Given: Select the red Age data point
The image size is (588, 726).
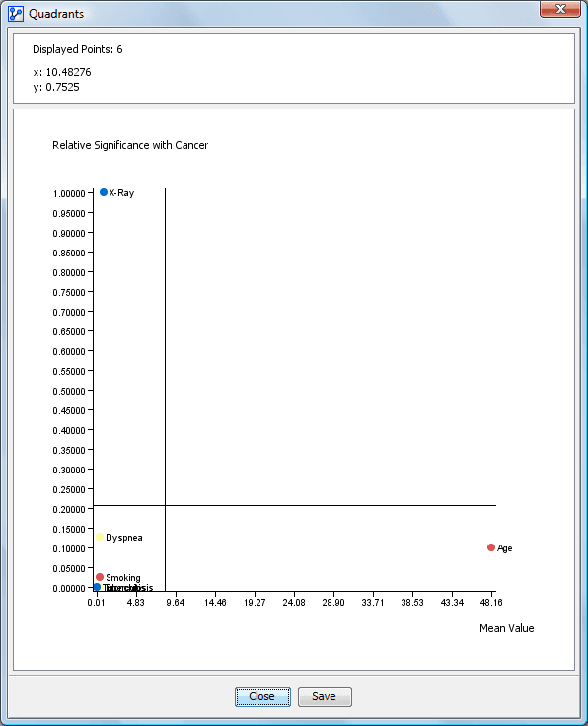Looking at the screenshot, I should pos(491,547).
